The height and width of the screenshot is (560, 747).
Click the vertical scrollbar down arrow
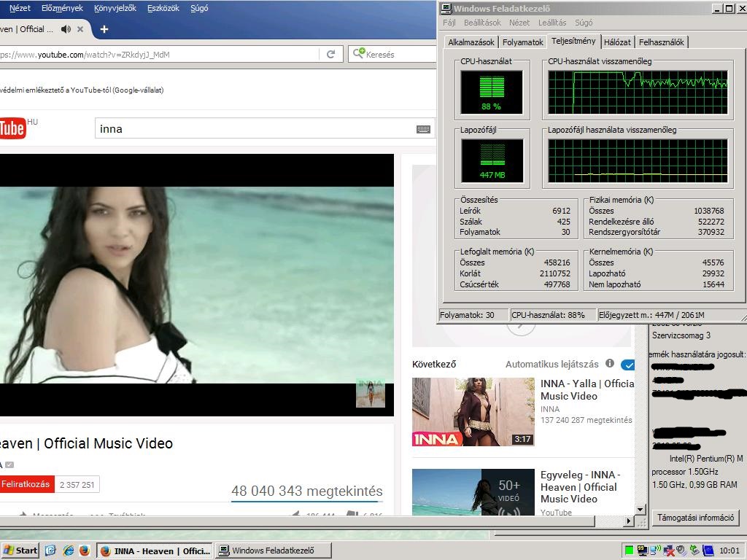point(640,510)
